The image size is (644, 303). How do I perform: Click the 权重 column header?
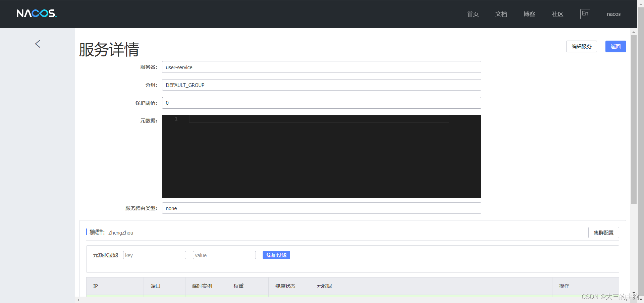click(248, 286)
